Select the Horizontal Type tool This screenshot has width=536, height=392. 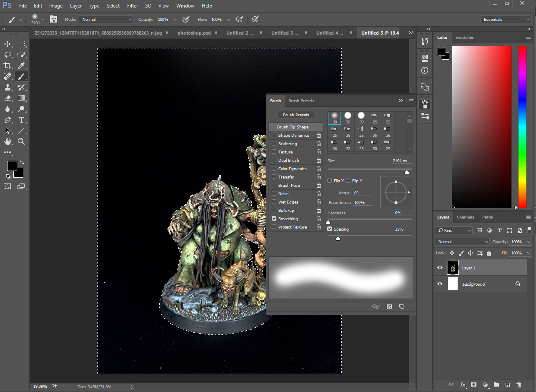[x=21, y=120]
